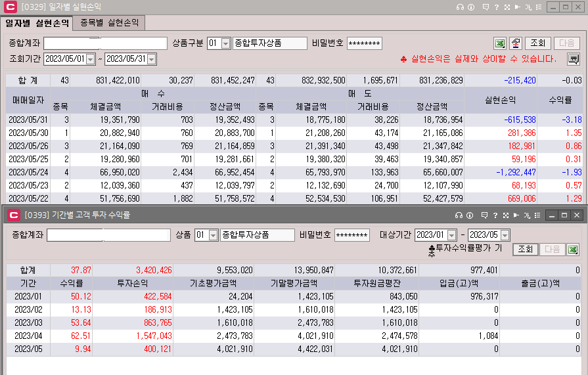
Task: Open the 2023/01 start period dropdown
Action: (x=452, y=235)
